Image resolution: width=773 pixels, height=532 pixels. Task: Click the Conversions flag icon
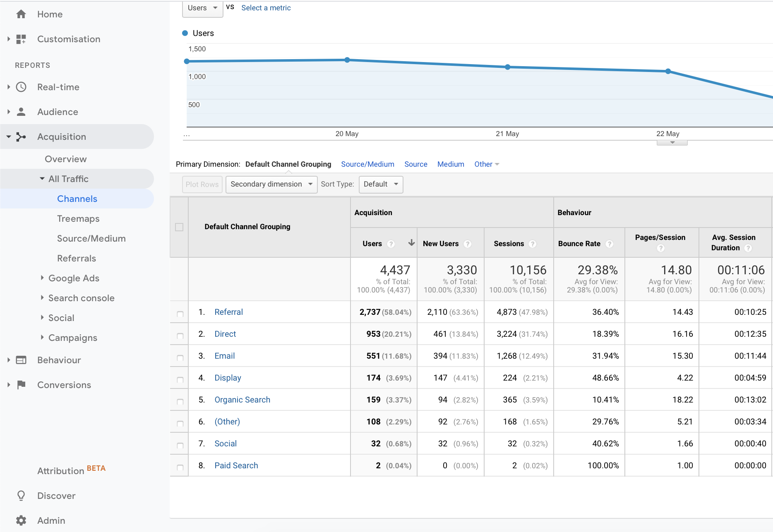click(x=21, y=385)
